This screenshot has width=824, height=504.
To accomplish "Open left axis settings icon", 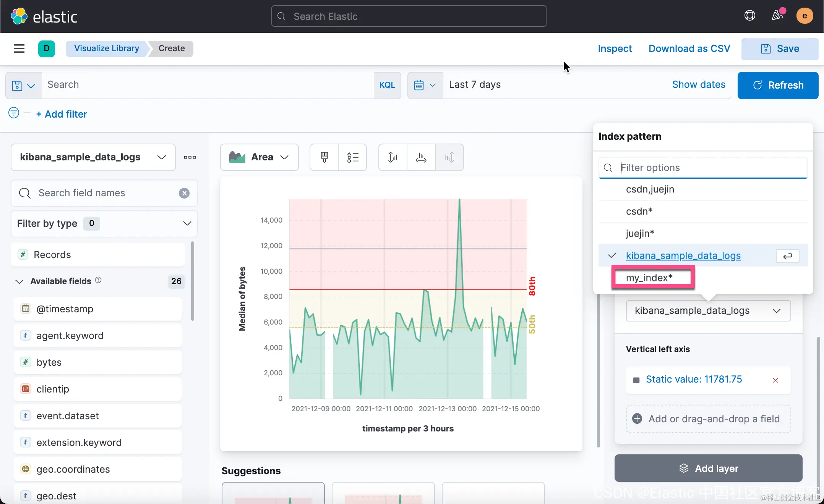I will pyautogui.click(x=393, y=157).
